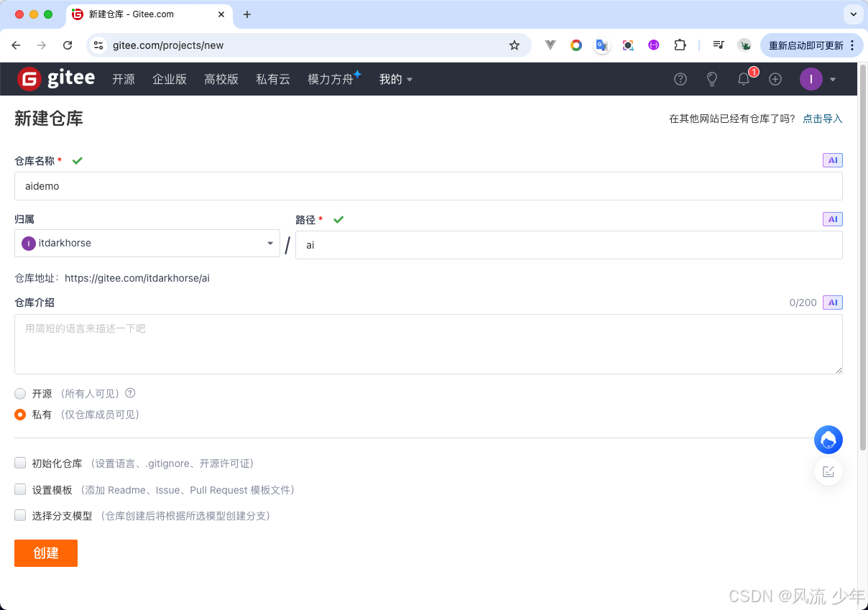Screen dimensions: 868x610
Task: Open the tab search chevron dropdown
Action: [854, 14]
